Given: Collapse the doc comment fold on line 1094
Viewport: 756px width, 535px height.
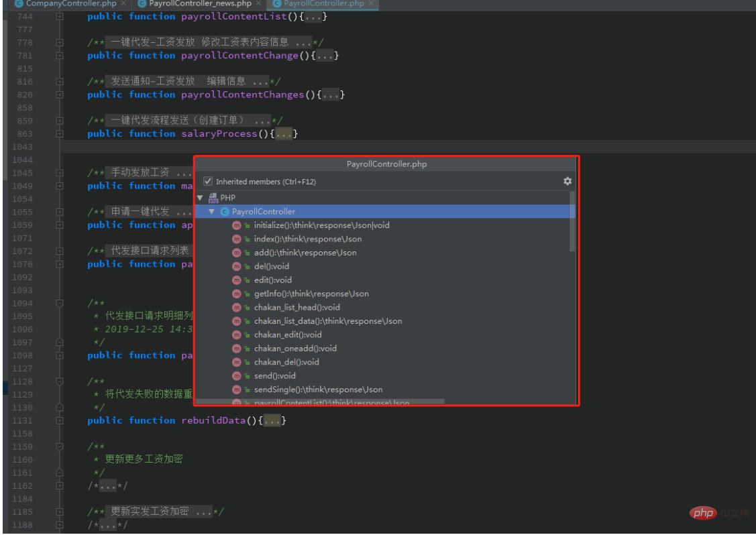Looking at the screenshot, I should click(x=59, y=303).
